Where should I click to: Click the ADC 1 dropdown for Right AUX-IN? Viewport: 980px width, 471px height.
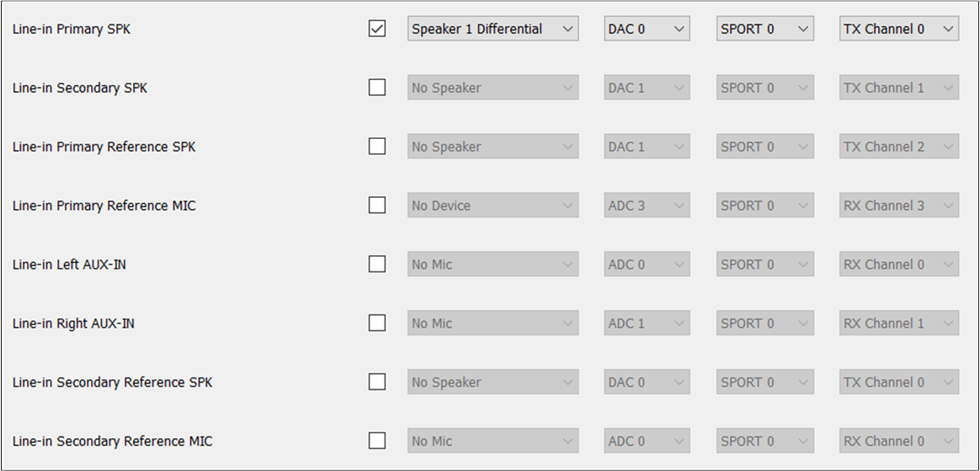pyautogui.click(x=647, y=323)
